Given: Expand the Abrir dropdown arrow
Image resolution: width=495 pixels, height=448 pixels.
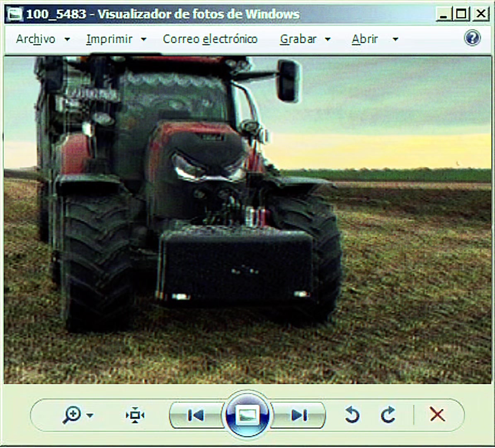Looking at the screenshot, I should 395,39.
